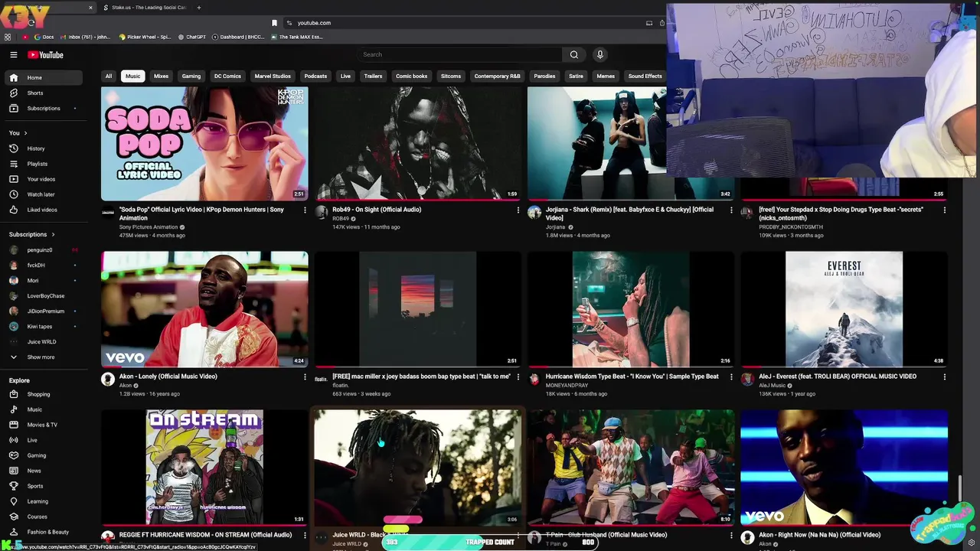Open watch History
This screenshot has height=551, width=980.
42,148
